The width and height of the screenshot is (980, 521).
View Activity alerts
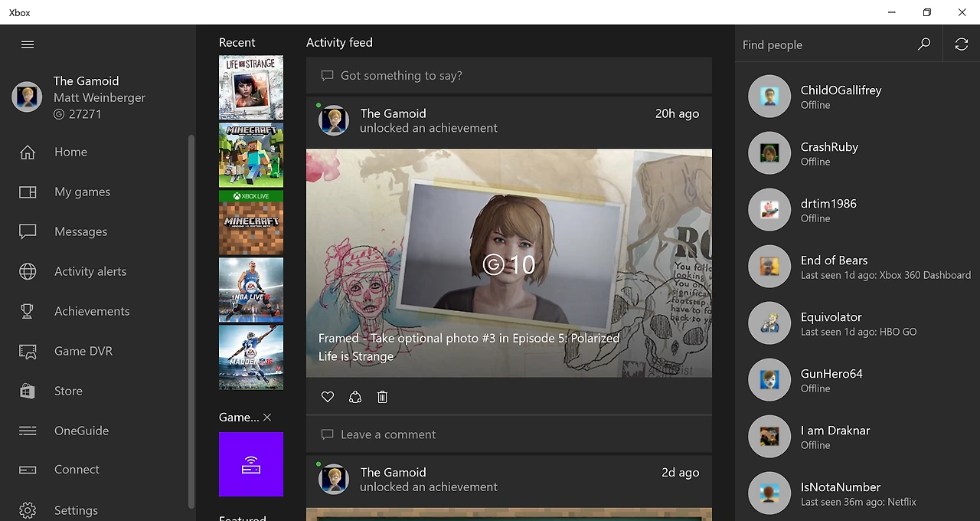pyautogui.click(x=28, y=271)
